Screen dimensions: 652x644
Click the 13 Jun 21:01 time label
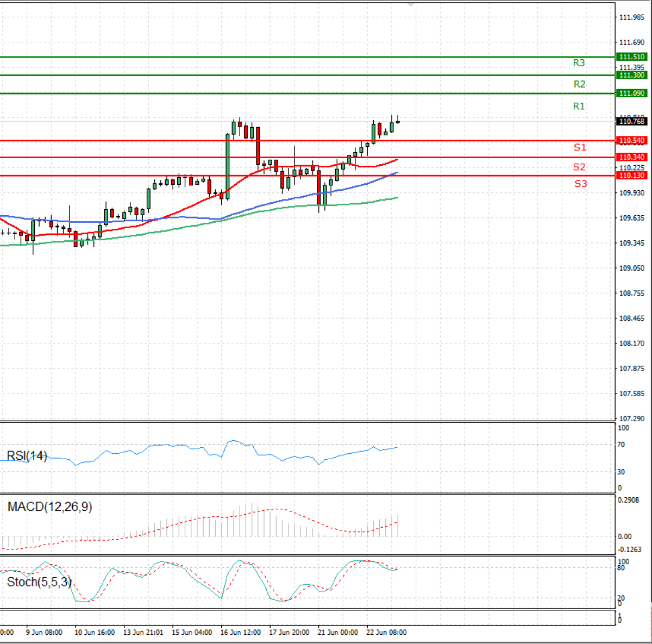tap(143, 632)
